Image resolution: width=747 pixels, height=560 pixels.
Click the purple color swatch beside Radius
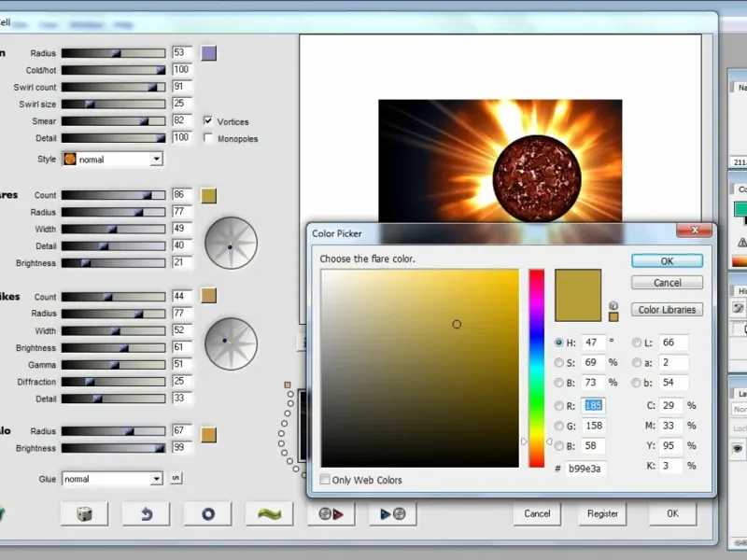[x=208, y=53]
